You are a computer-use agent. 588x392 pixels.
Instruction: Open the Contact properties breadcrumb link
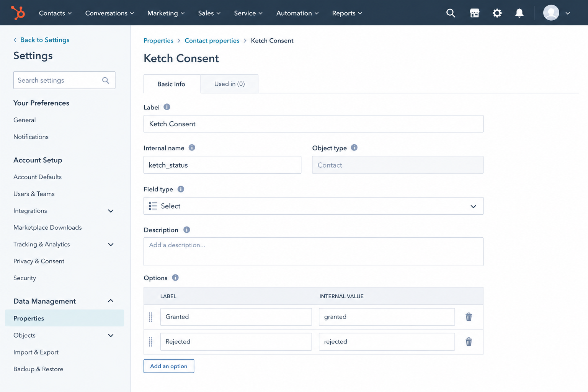point(212,41)
